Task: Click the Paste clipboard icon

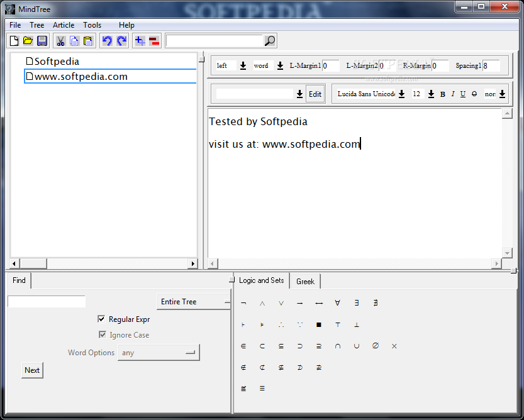Action: click(88, 41)
